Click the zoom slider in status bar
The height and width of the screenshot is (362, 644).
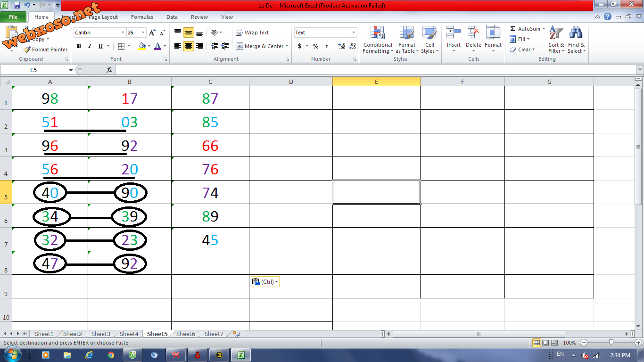pyautogui.click(x=611, y=343)
